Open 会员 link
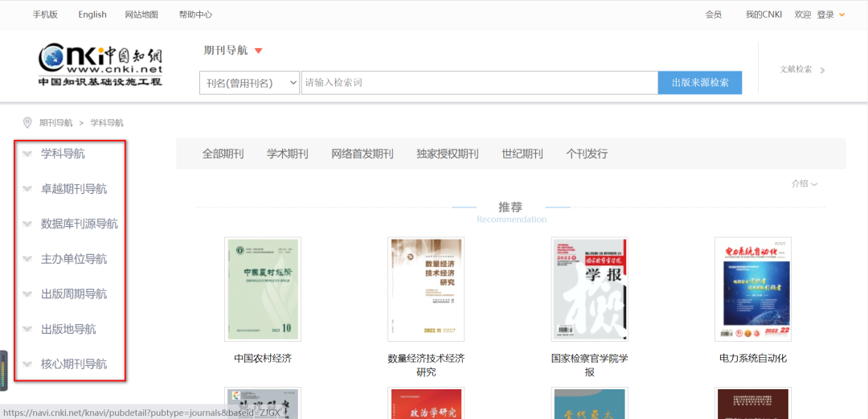Image resolution: width=868 pixels, height=419 pixels. point(714,15)
